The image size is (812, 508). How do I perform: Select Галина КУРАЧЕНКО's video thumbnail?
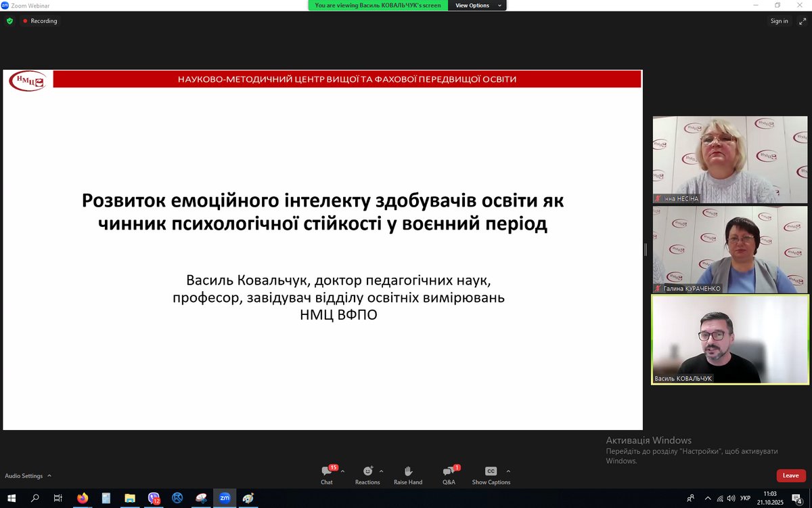click(x=730, y=249)
